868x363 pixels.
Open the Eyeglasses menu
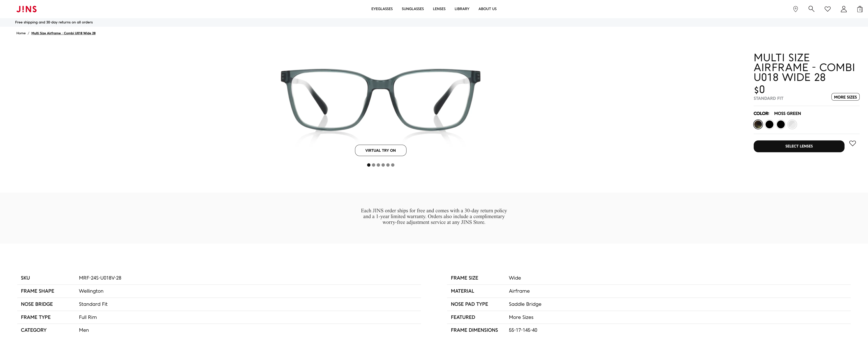382,9
